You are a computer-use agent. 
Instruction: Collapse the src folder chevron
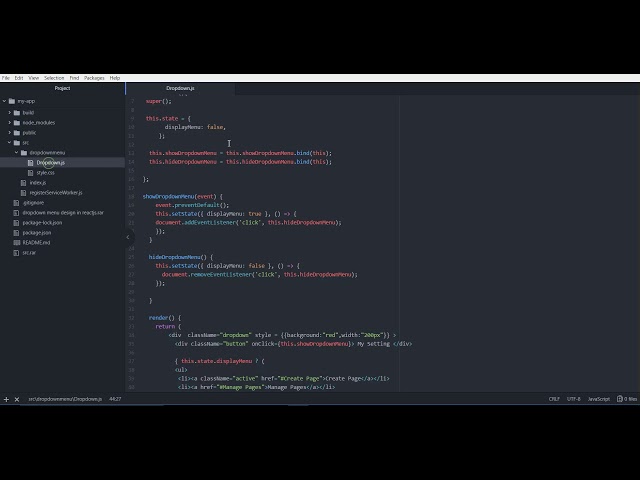[10, 142]
